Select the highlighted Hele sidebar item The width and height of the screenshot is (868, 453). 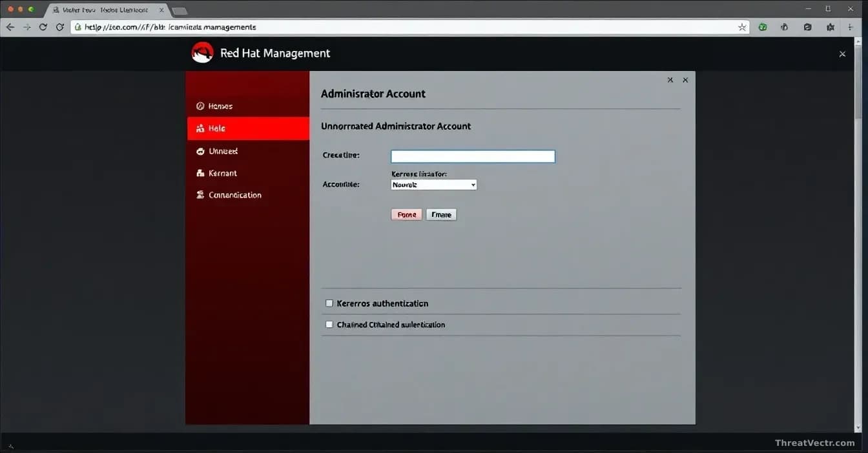tap(248, 128)
